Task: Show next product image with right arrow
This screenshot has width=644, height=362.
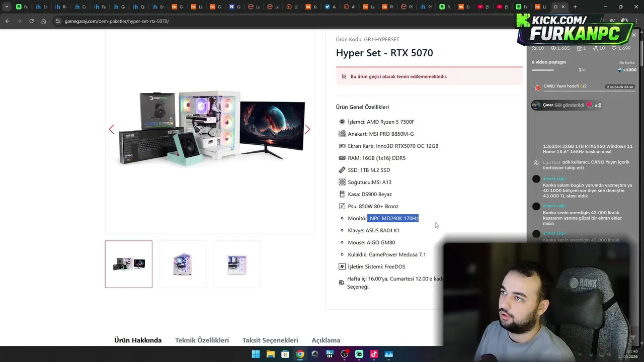Action: point(307,129)
